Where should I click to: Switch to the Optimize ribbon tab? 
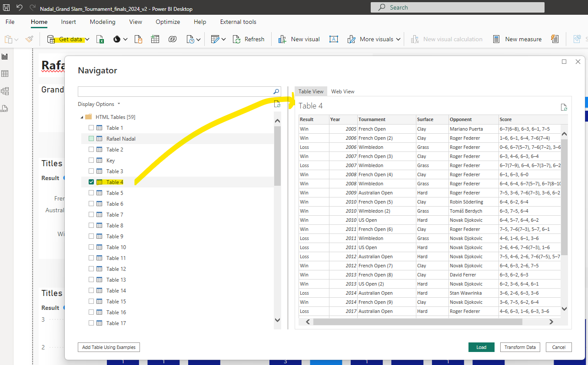click(168, 22)
